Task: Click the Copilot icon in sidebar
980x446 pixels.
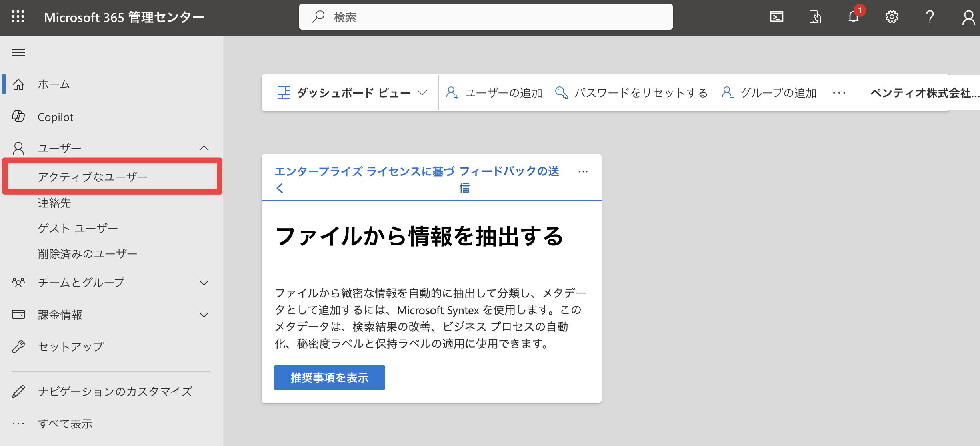Action: point(18,117)
